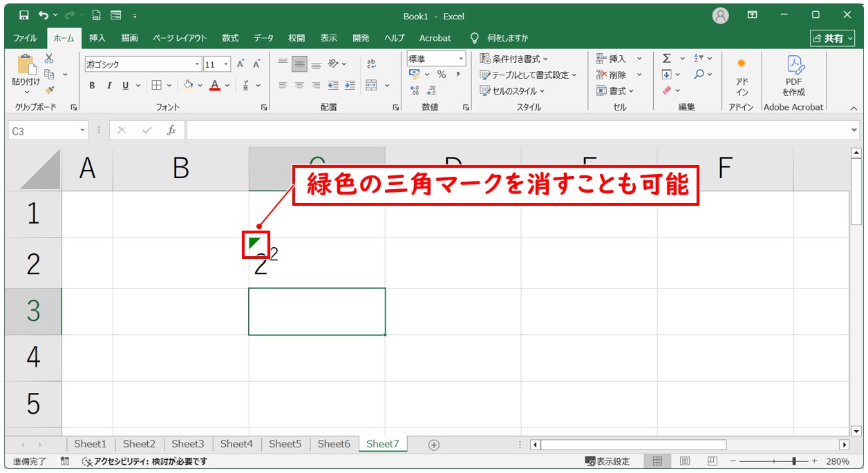Open the font name 游ゴシック dropdown
868x473 pixels.
tap(198, 64)
